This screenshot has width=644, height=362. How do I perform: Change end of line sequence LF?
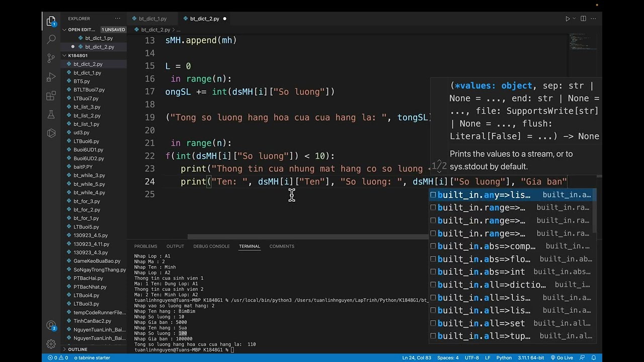488,358
